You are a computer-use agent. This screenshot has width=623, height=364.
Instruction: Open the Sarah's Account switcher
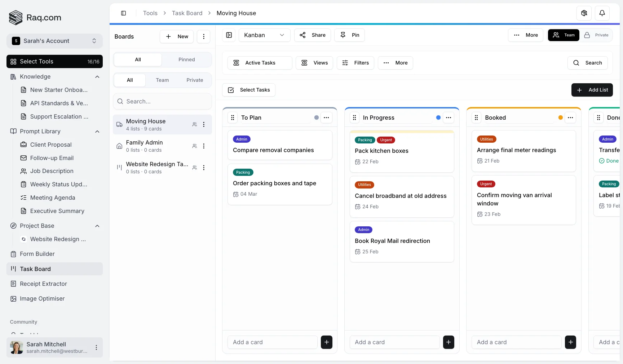(x=55, y=41)
